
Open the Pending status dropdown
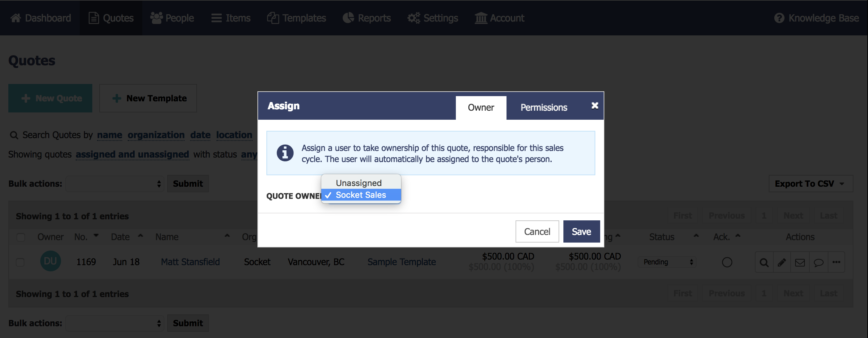[x=667, y=262]
